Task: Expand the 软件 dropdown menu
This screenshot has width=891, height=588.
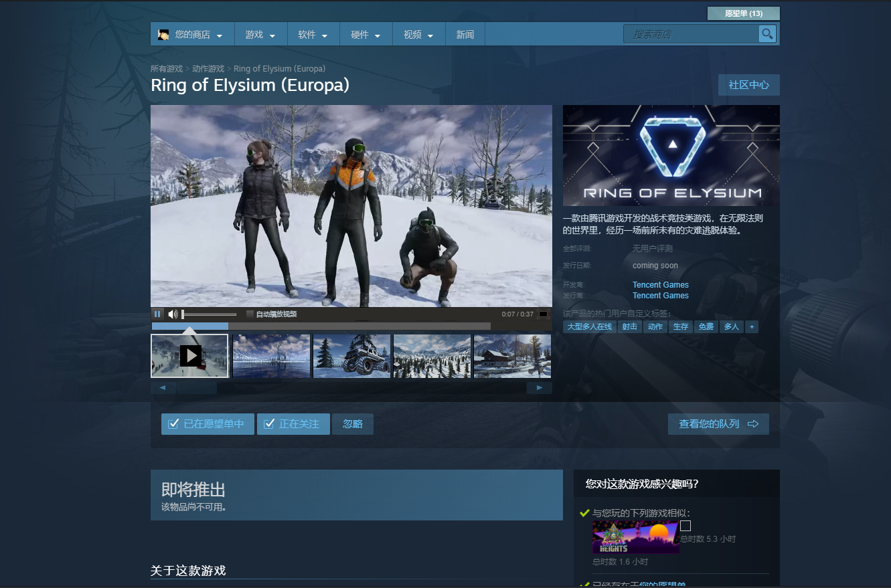Action: click(x=313, y=35)
